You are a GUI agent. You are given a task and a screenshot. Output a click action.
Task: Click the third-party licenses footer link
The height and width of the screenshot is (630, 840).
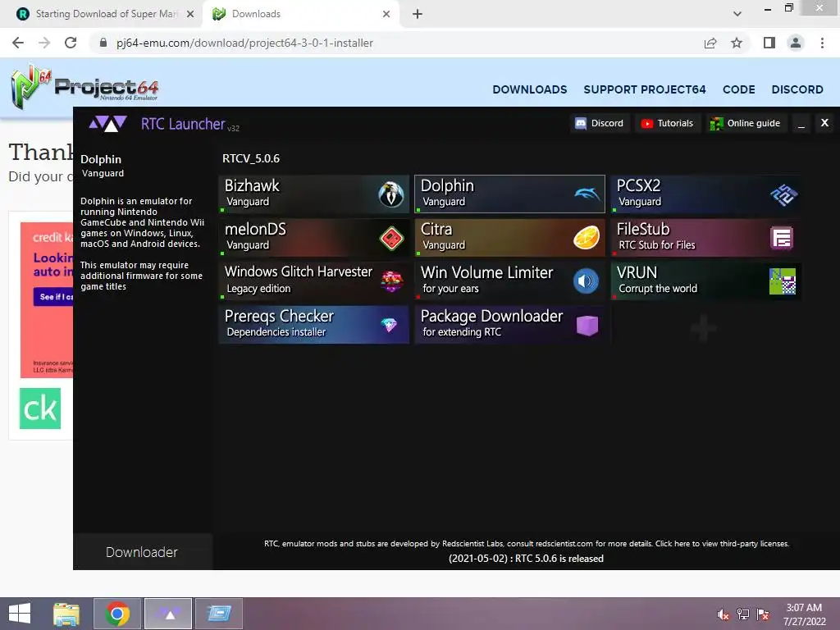[722, 543]
